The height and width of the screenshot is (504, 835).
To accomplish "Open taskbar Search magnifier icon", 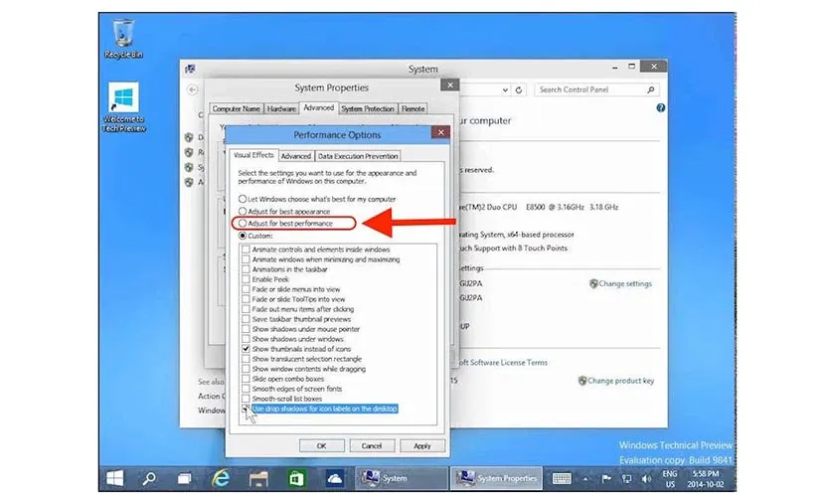I will click(150, 478).
